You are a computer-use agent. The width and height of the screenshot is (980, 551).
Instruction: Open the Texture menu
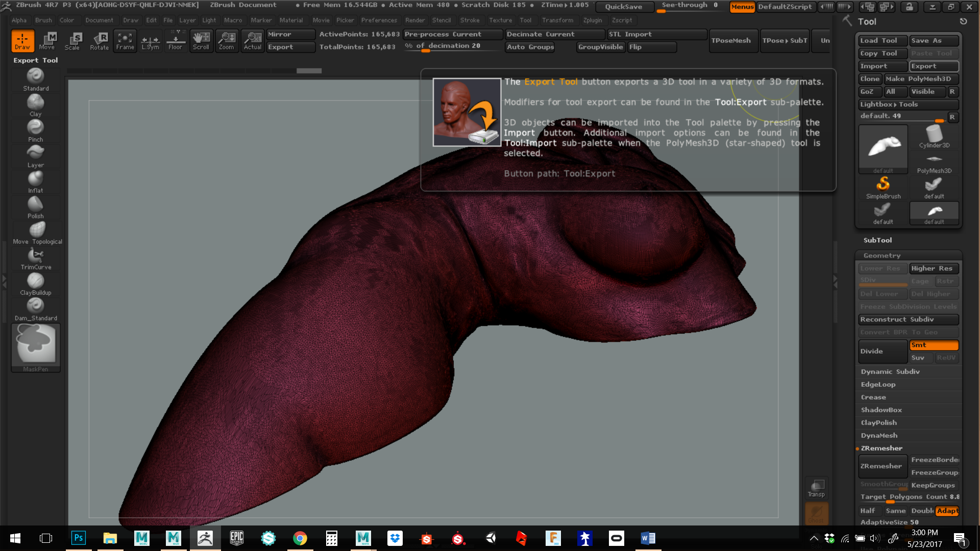tap(501, 20)
